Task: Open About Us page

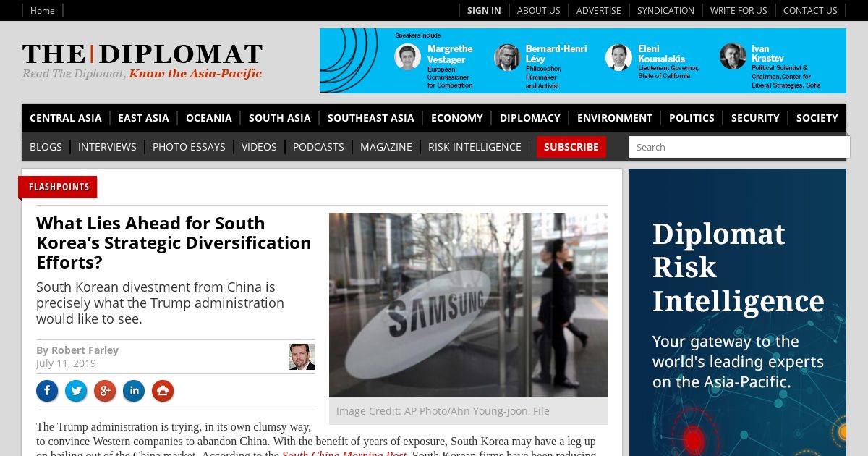Action: (x=538, y=10)
